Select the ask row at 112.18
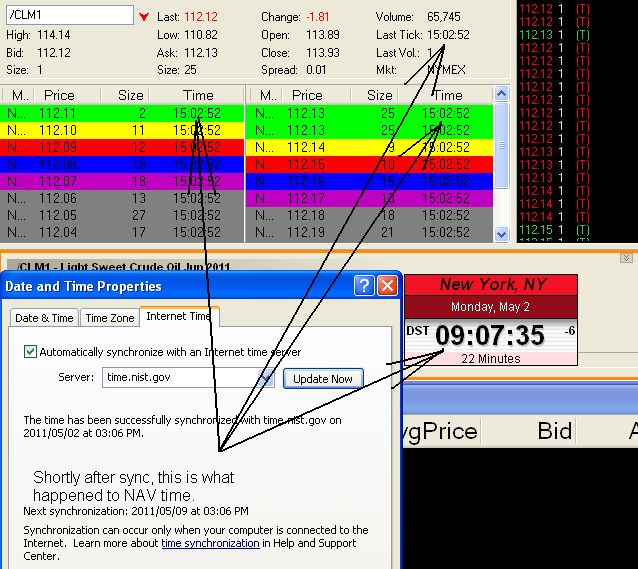The width and height of the screenshot is (638, 569). tap(369, 215)
